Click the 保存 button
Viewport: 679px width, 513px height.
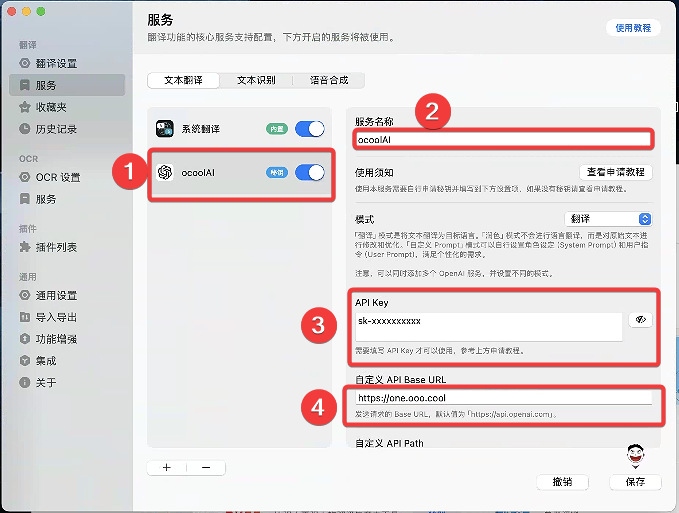tap(635, 482)
